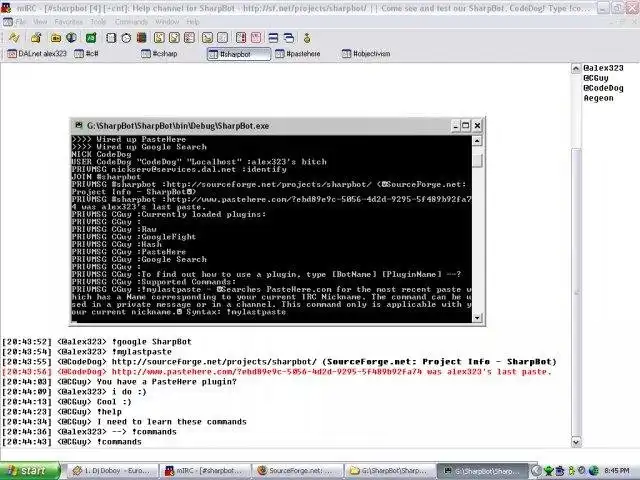
Task: Switch to the DALnet alex323 status window
Action: 37,53
